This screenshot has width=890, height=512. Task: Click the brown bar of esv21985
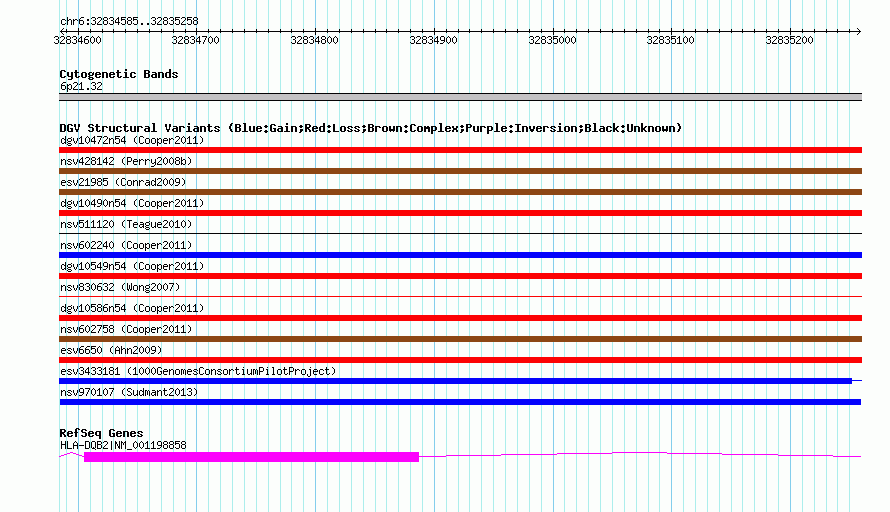tap(460, 192)
